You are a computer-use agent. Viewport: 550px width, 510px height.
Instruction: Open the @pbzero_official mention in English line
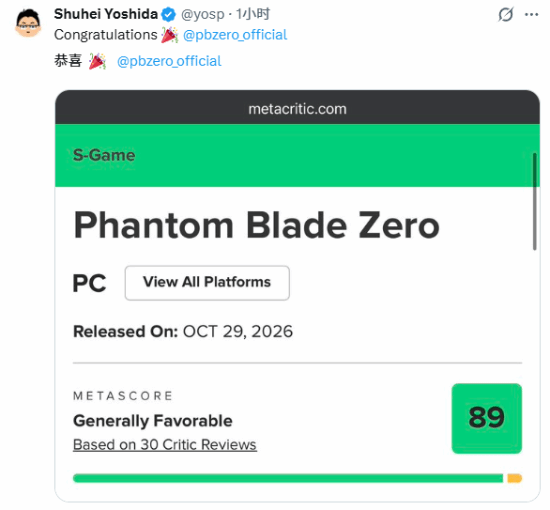click(235, 35)
